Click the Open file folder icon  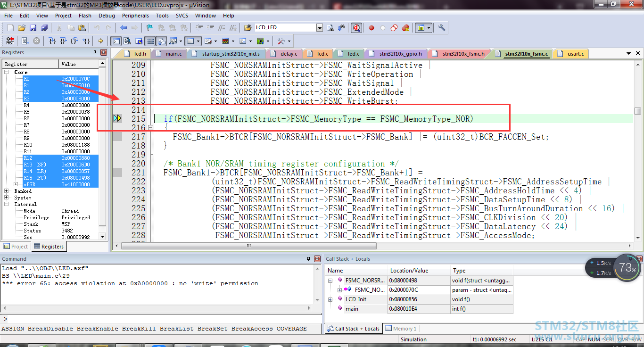click(x=22, y=28)
